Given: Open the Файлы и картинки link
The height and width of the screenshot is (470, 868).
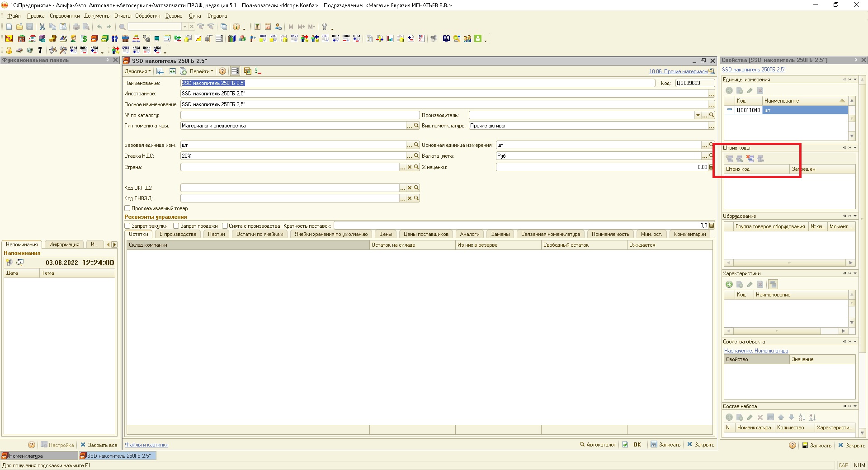Looking at the screenshot, I should (146, 445).
